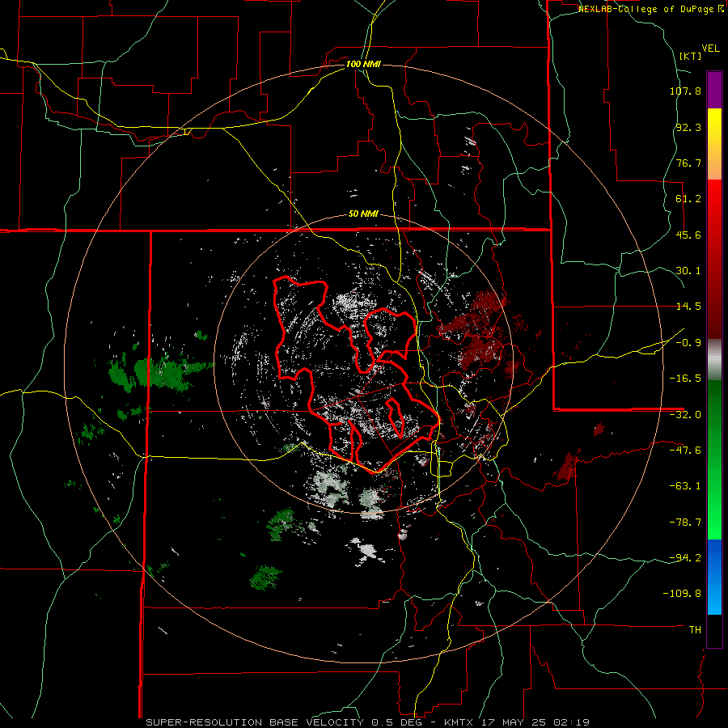Click the VEL legend title

710,48
